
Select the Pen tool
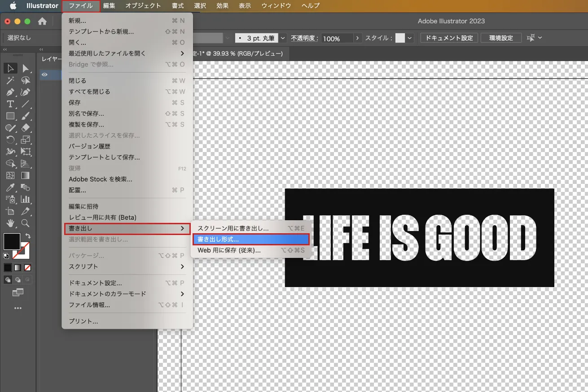coord(10,92)
